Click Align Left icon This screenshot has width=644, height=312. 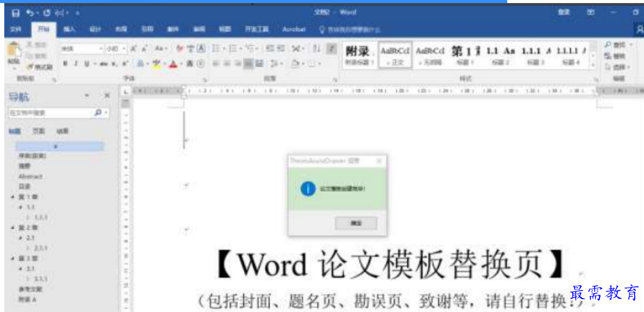[217, 63]
